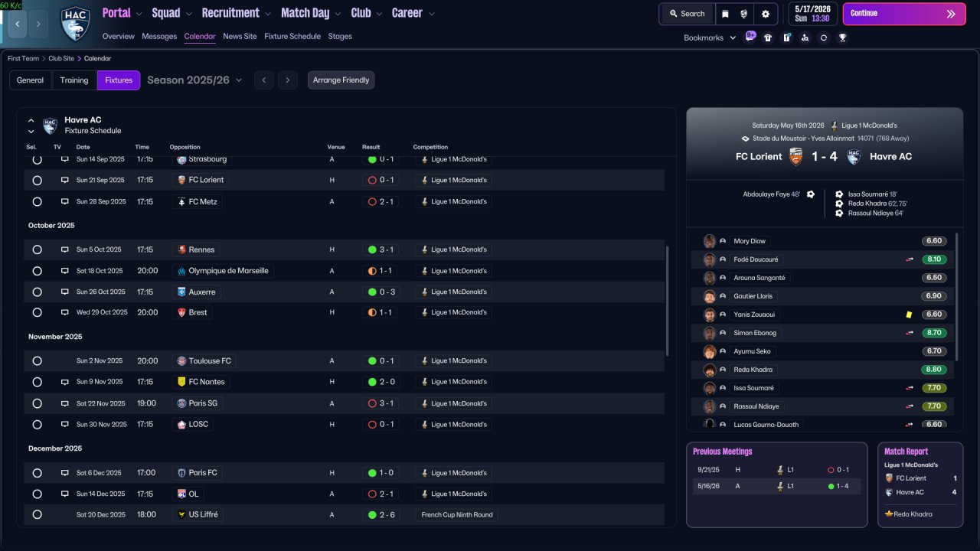
Task: Open the Match Day dropdown menu
Action: pos(312,13)
